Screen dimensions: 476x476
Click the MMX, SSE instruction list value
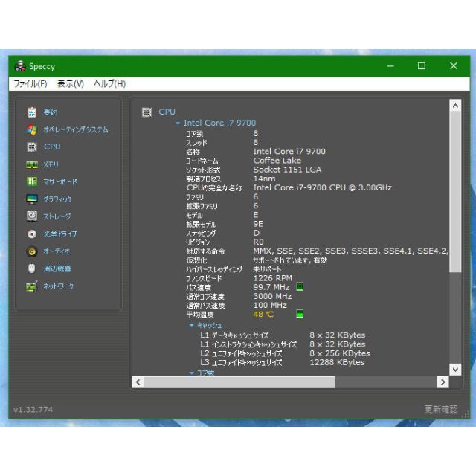pyautogui.click(x=350, y=251)
